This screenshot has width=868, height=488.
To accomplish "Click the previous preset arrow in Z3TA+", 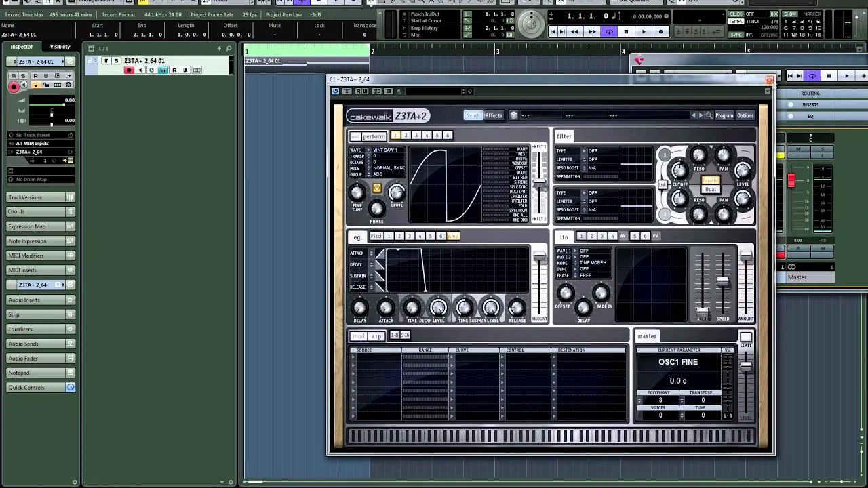I will pyautogui.click(x=693, y=115).
